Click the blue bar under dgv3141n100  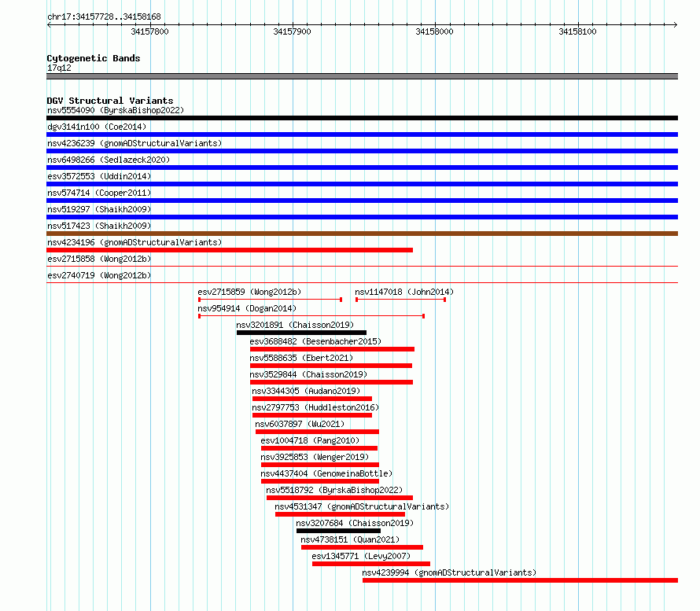362,134
